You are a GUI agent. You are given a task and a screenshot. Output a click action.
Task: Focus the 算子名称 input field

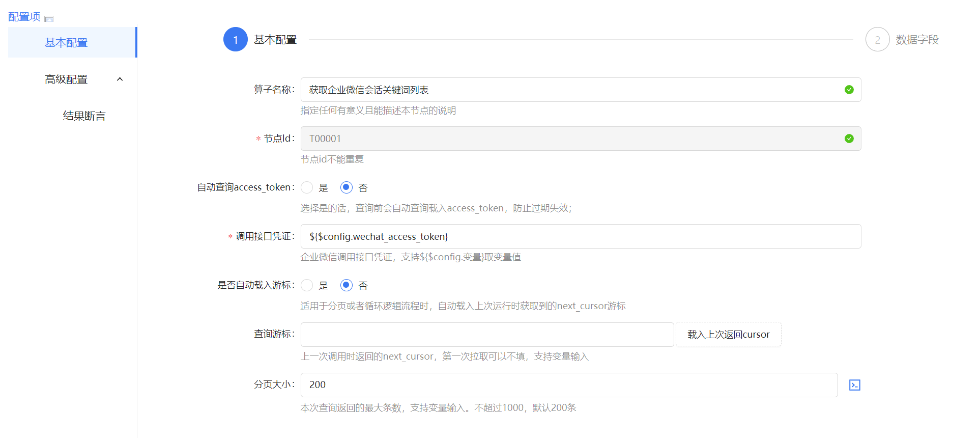tap(581, 90)
